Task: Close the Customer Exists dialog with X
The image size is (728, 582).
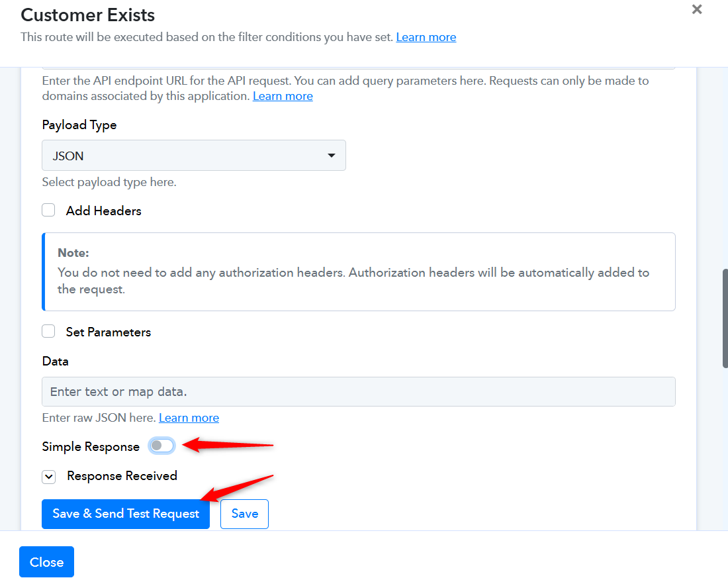Action: tap(696, 9)
